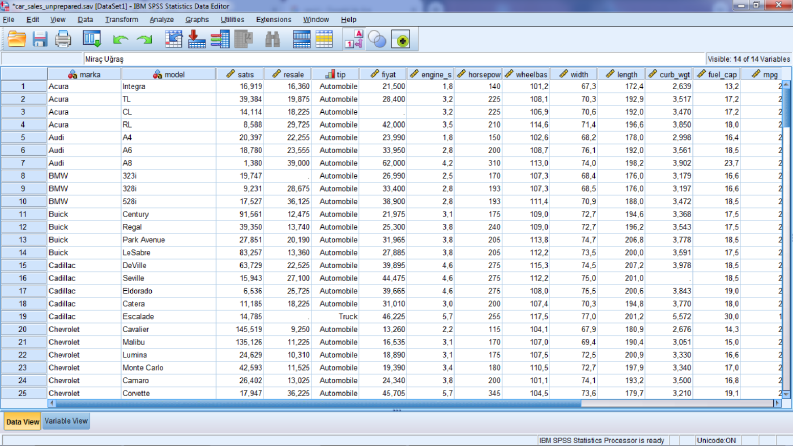Save the document using the floppy disk icon
Image resolution: width=793 pixels, height=446 pixels.
[x=40, y=39]
